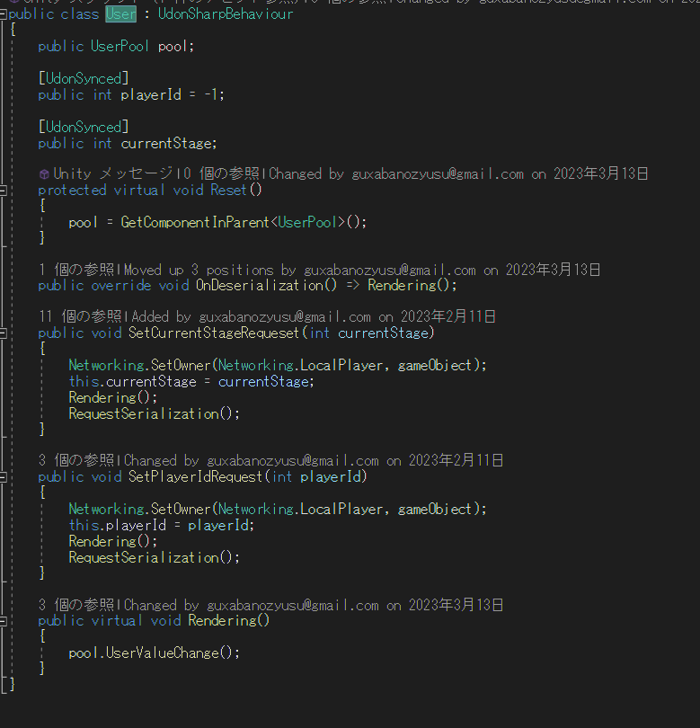The width and height of the screenshot is (700, 728).
Task: Click playerId in 'public int playerId = -1'
Action: pyautogui.click(x=151, y=94)
